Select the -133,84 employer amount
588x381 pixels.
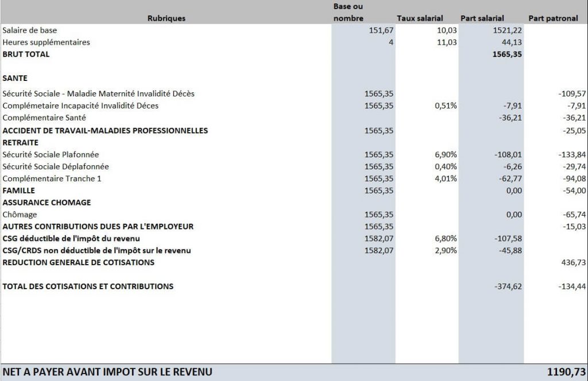pyautogui.click(x=572, y=155)
